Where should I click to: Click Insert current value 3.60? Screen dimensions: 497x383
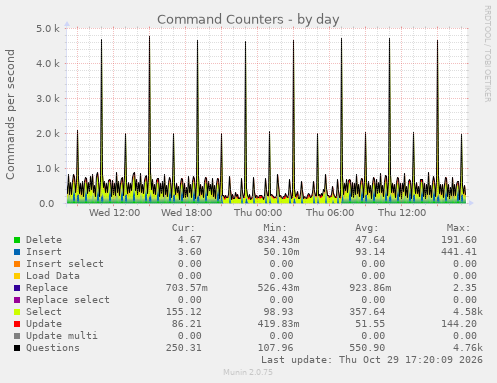tap(189, 252)
